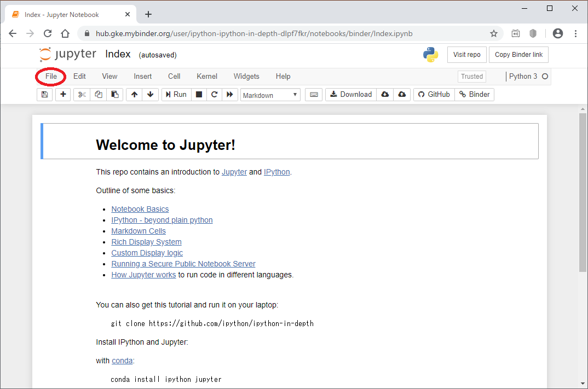Paste cells below using clipboard icon
The width and height of the screenshot is (588, 389).
coord(114,95)
